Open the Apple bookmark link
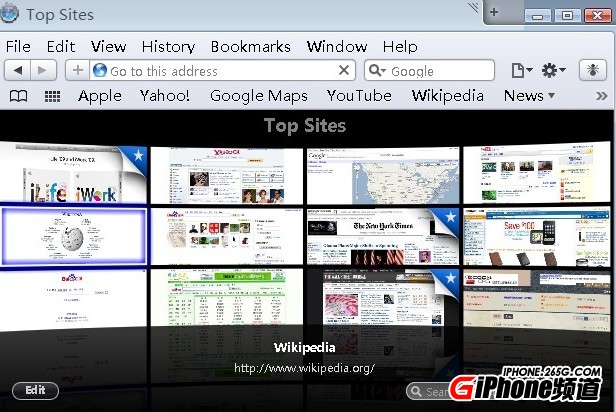The height and width of the screenshot is (412, 616). [100, 96]
